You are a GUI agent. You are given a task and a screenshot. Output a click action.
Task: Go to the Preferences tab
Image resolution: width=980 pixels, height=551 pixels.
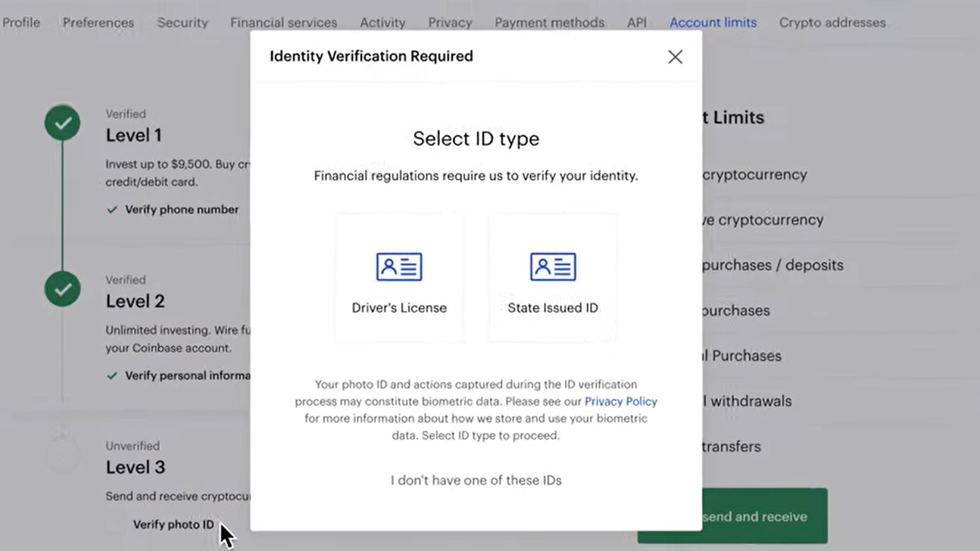[x=98, y=23]
